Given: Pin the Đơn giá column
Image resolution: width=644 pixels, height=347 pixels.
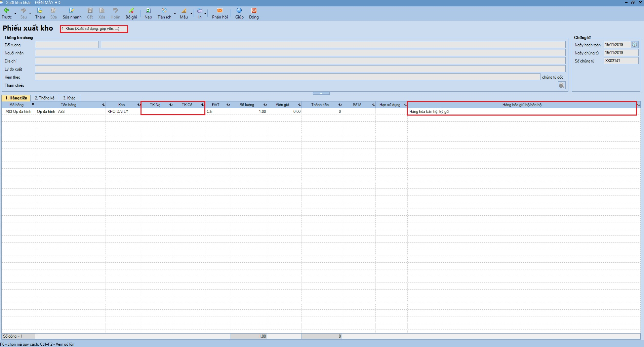Looking at the screenshot, I should coord(299,105).
